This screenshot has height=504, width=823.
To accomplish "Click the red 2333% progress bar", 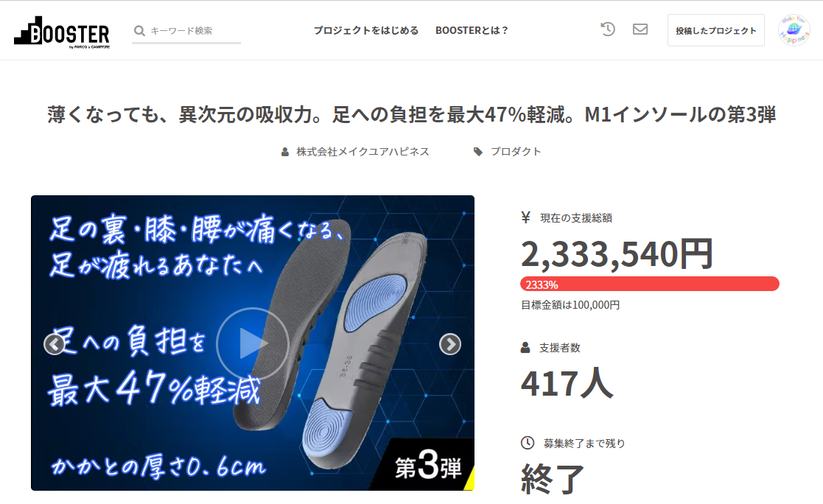I will (x=650, y=284).
